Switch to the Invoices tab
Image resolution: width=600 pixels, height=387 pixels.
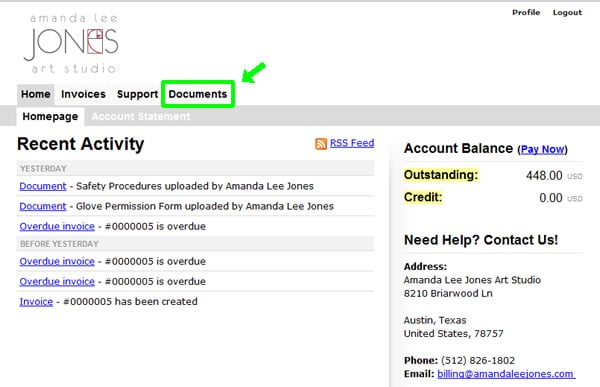[x=83, y=94]
